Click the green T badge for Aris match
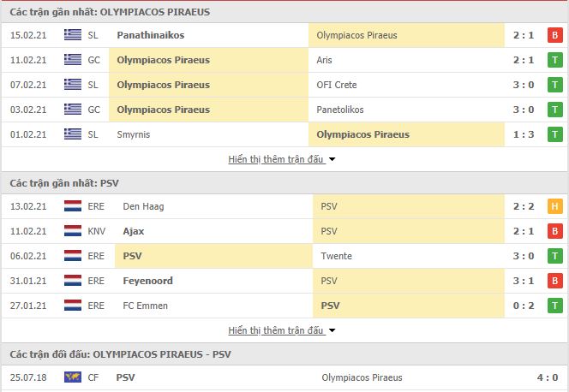Image resolution: width=569 pixels, height=392 pixels. [554, 60]
